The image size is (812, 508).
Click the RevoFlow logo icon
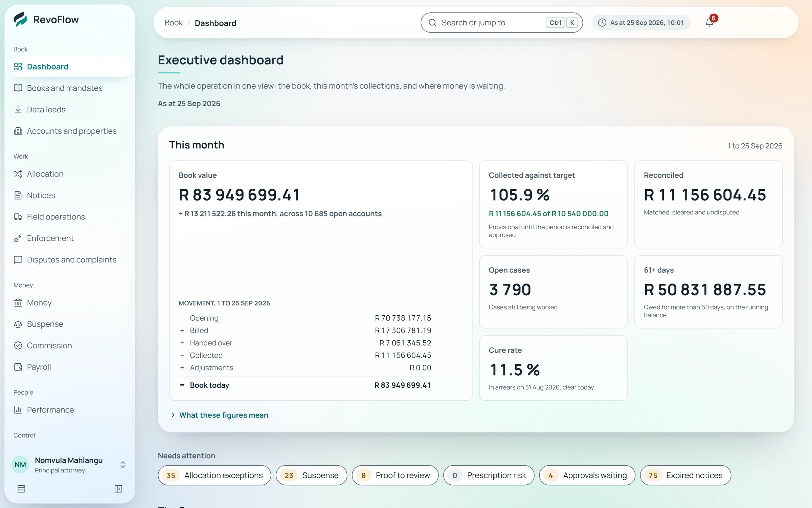[x=20, y=19]
